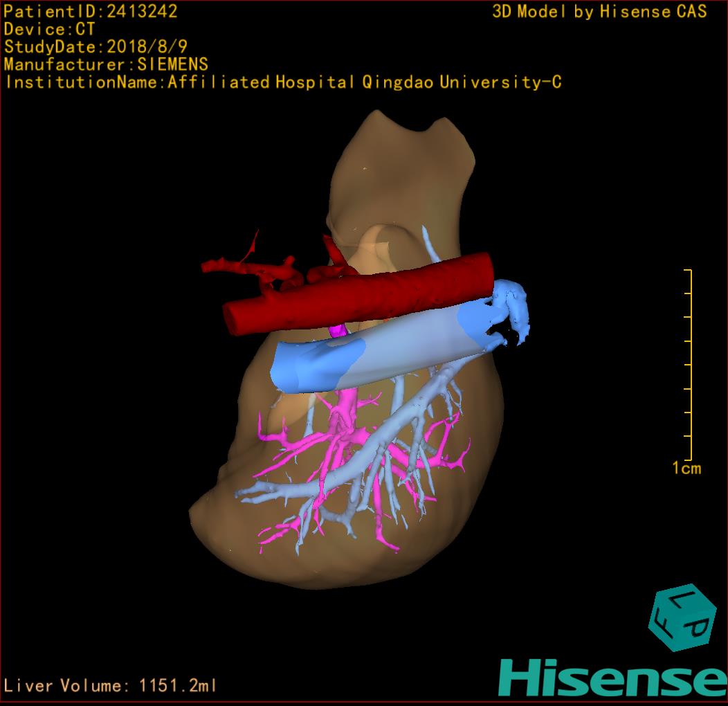Click the orientation cube in the corner
Viewport: 728px width, 706px height.
(682, 617)
